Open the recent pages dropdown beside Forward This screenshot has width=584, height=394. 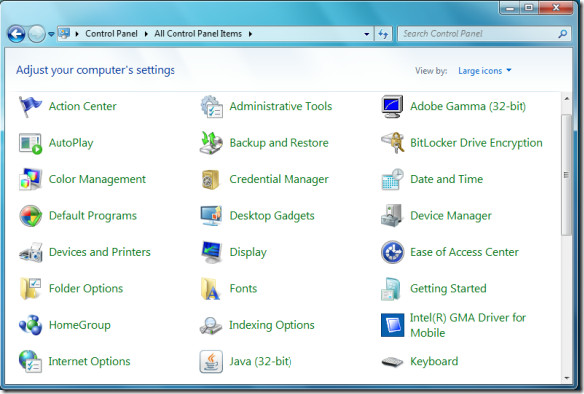click(51, 34)
